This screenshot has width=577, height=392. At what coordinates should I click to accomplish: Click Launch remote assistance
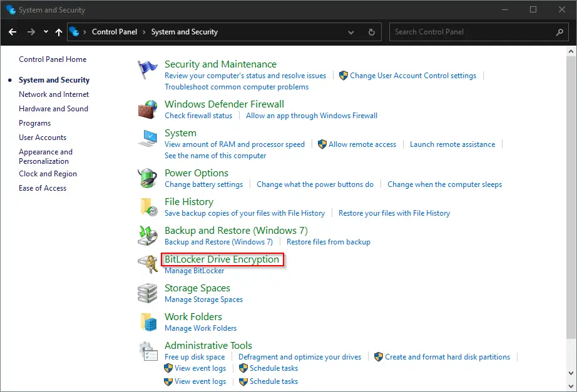452,144
